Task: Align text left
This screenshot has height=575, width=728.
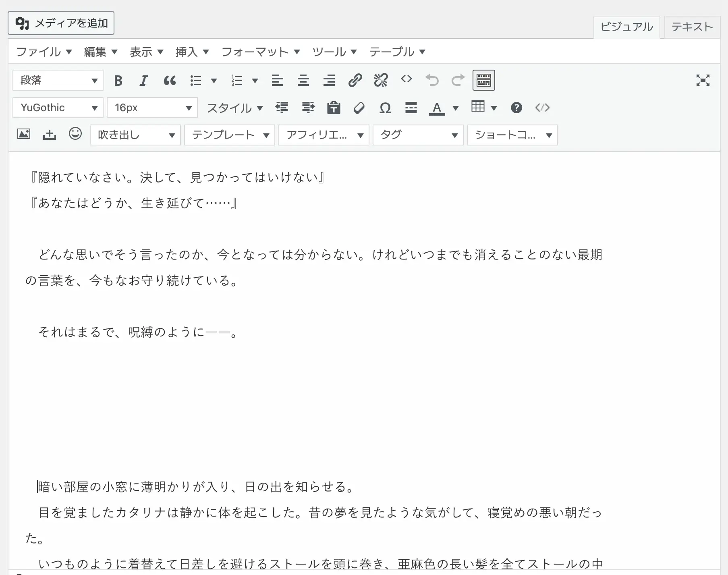Action: pos(278,81)
